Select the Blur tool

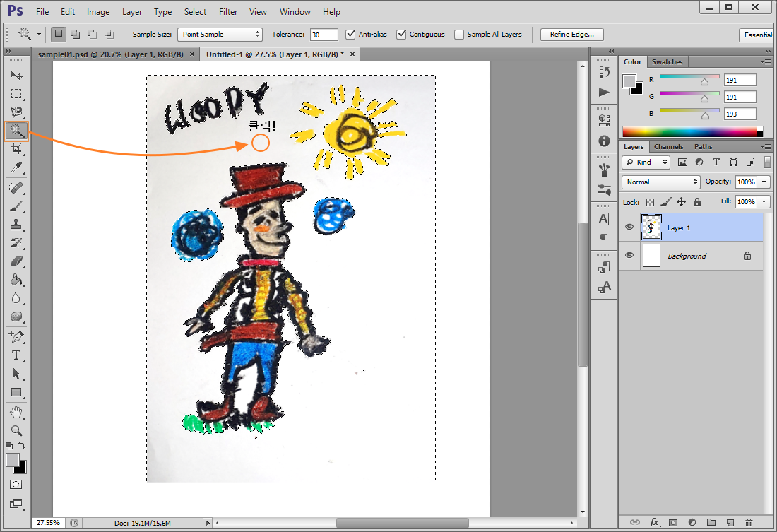(x=16, y=298)
